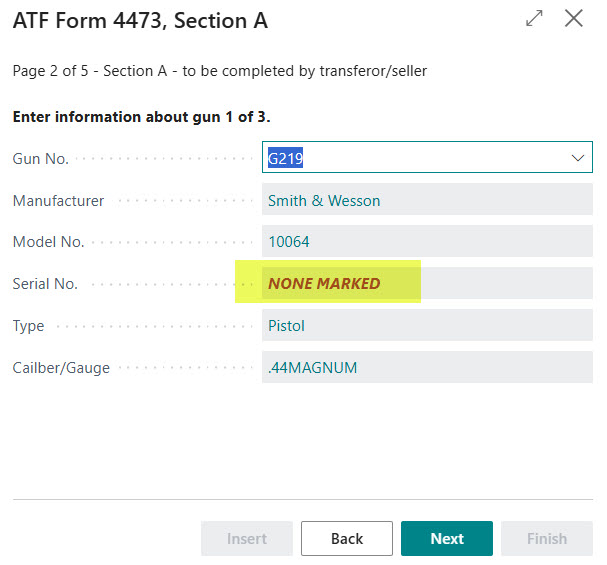Click the Manufacturer label text
Image resolution: width=607 pixels, height=565 pixels.
58,201
